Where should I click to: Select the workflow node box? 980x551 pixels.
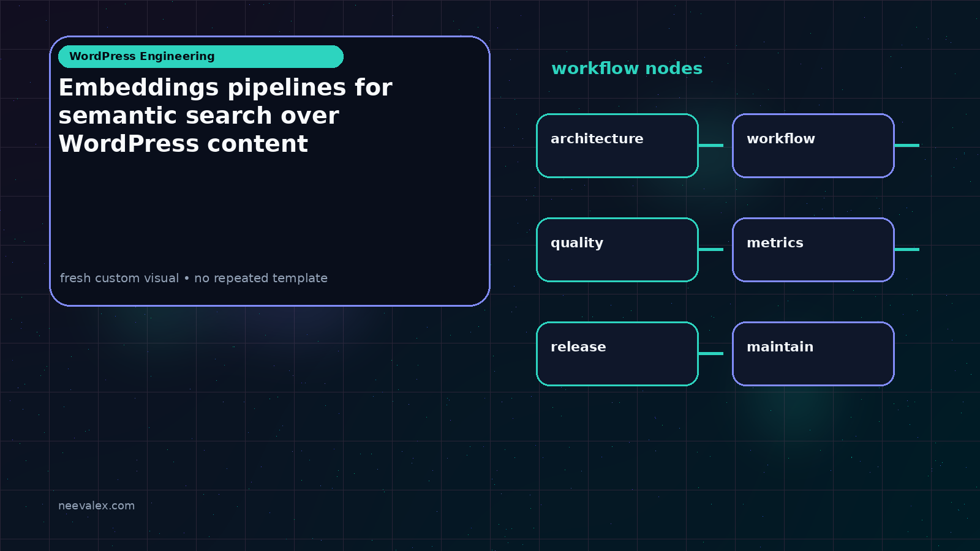click(x=813, y=146)
